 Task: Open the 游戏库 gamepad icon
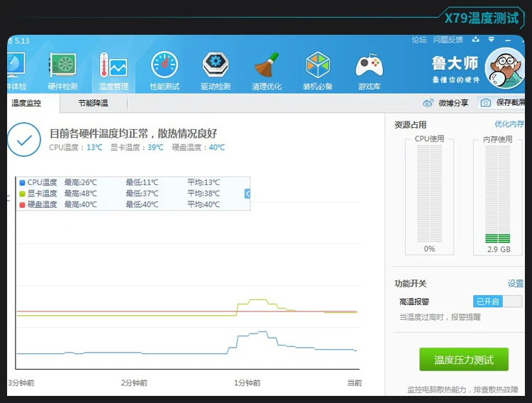click(x=369, y=65)
